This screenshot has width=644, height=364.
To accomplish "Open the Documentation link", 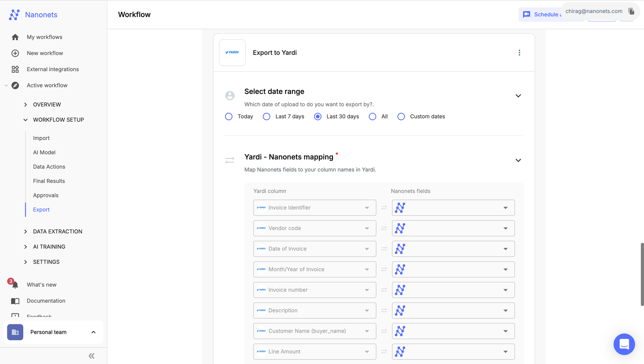I will [46, 301].
